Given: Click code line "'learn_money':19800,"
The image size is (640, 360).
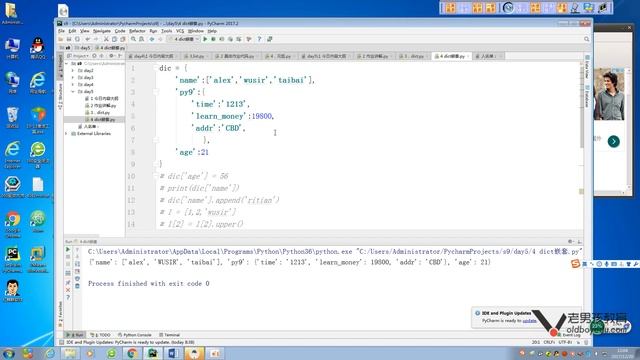Looking at the screenshot, I should 233,116.
